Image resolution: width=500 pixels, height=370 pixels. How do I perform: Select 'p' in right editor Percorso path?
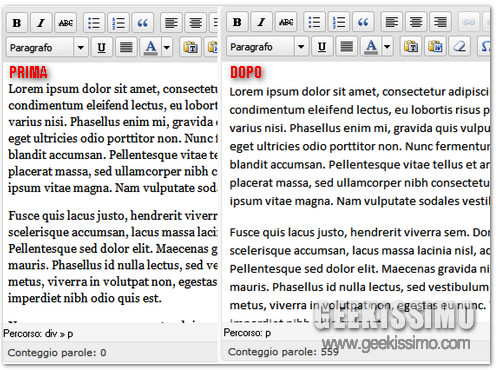coord(268,333)
